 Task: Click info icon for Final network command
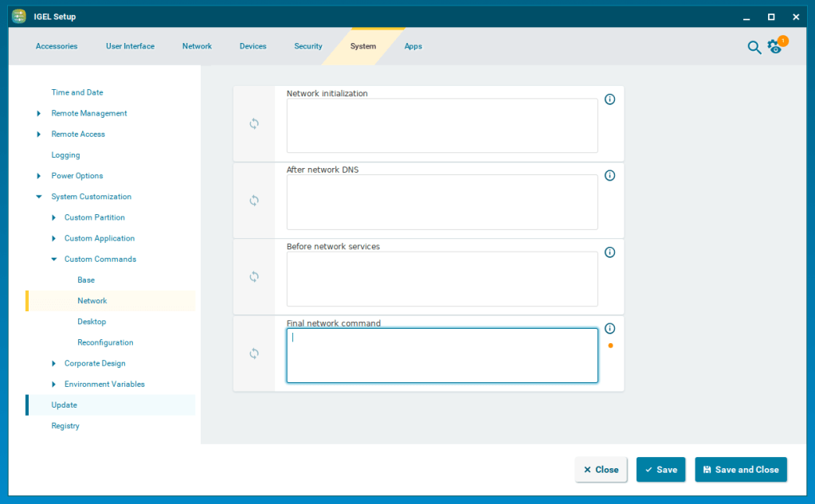[610, 328]
